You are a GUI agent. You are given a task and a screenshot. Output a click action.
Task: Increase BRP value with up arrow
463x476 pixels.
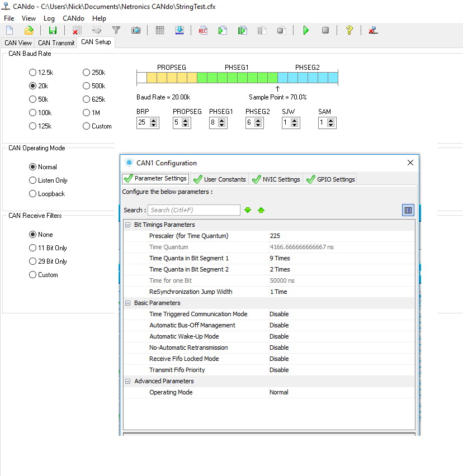(154, 121)
